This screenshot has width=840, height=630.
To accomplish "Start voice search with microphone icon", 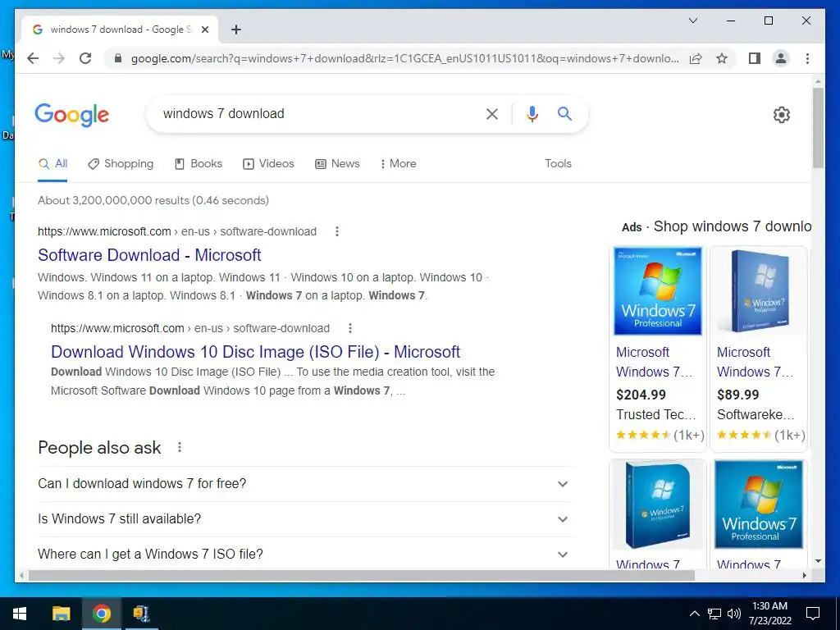I will coord(532,113).
